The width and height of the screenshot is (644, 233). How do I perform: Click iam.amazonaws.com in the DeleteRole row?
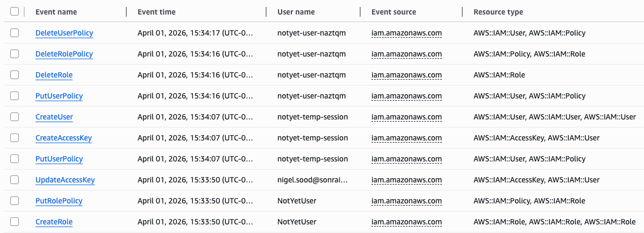[x=406, y=75]
